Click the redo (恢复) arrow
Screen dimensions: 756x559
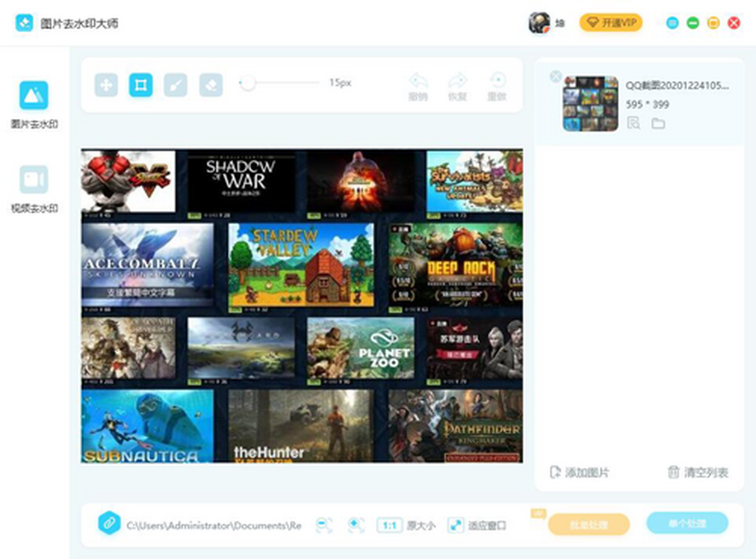click(457, 82)
